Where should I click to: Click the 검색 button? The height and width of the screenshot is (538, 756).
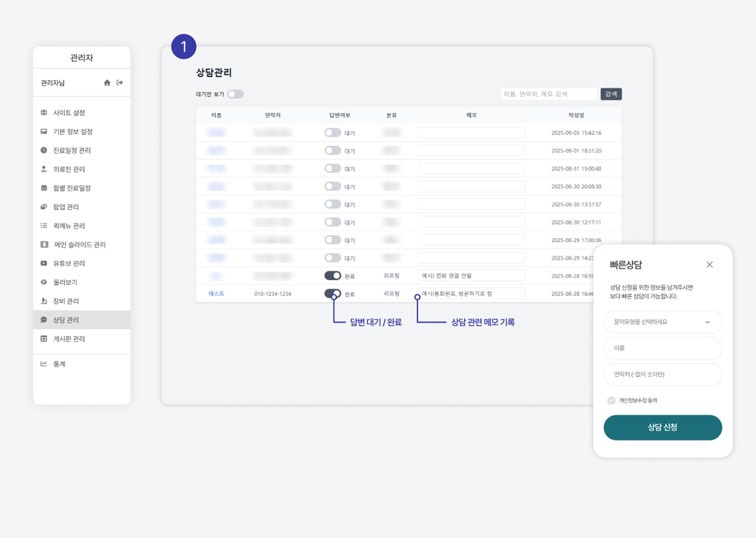click(611, 94)
